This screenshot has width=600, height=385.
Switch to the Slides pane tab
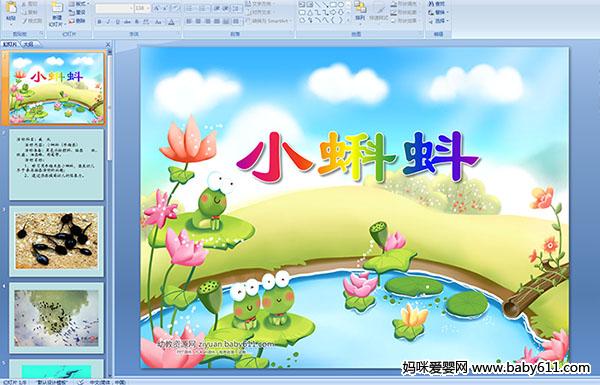point(10,44)
